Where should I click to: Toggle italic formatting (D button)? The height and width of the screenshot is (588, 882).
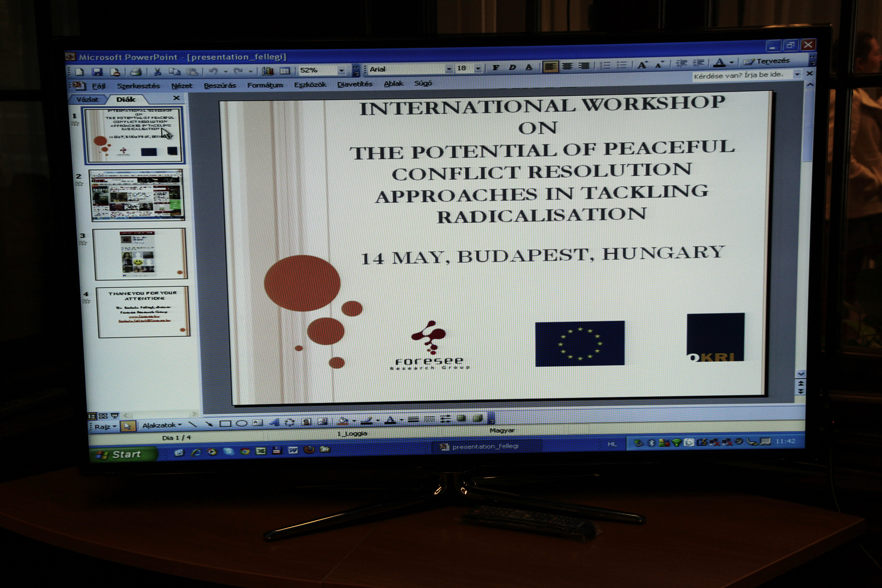[512, 67]
